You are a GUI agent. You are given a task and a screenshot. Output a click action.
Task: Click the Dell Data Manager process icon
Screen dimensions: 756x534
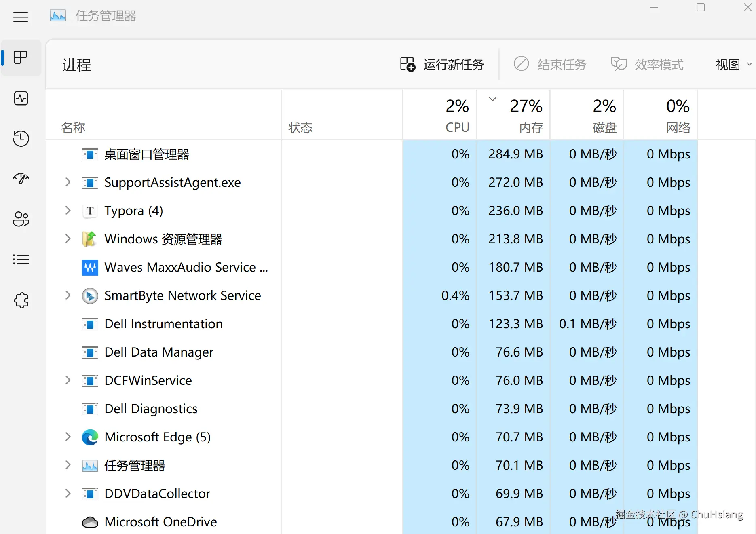tap(90, 352)
